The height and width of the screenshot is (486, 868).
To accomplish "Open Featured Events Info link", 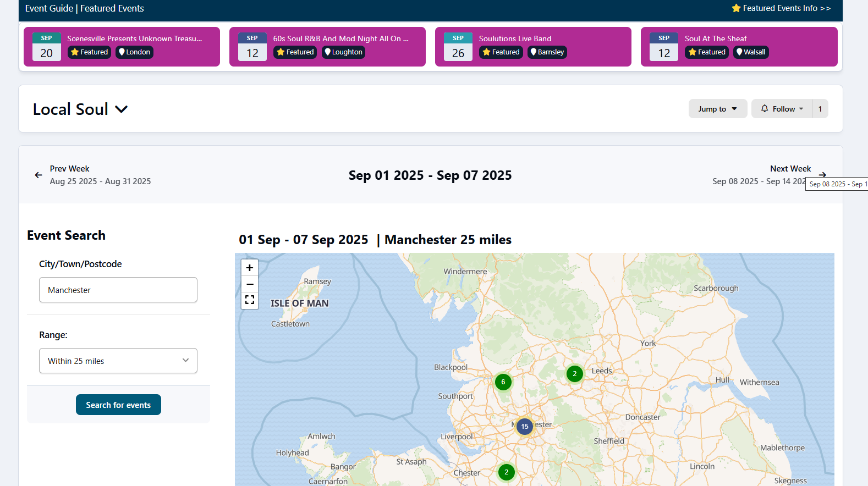I will [x=781, y=8].
